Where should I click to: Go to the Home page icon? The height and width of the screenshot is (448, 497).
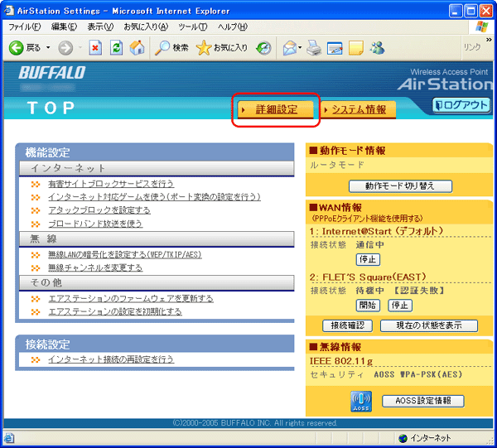point(138,48)
